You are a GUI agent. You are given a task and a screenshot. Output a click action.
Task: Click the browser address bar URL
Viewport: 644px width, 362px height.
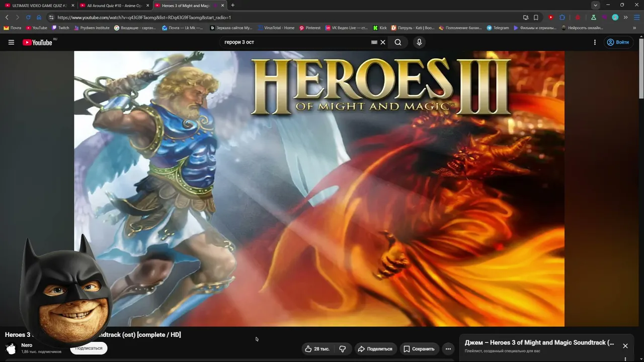tap(144, 17)
